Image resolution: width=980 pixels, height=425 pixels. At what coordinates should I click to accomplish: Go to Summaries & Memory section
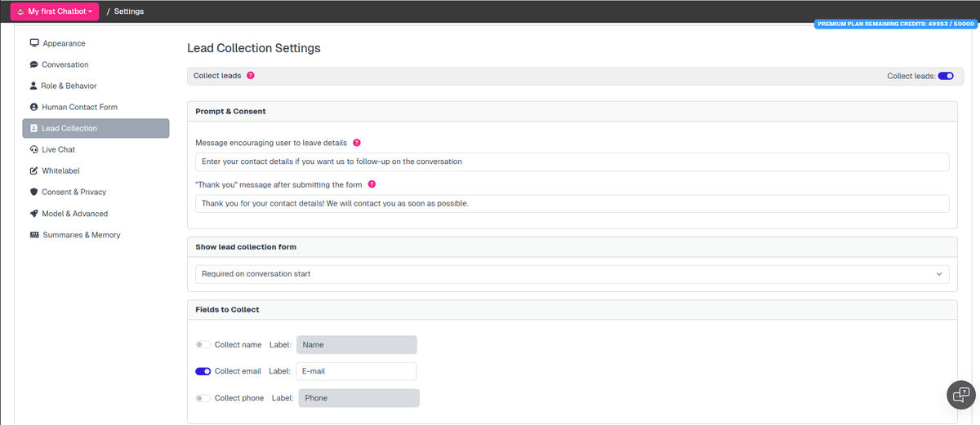81,235
